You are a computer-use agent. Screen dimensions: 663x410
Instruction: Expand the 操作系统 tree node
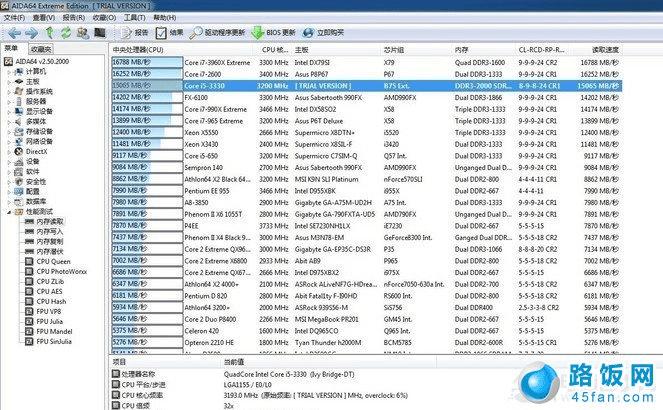point(8,92)
